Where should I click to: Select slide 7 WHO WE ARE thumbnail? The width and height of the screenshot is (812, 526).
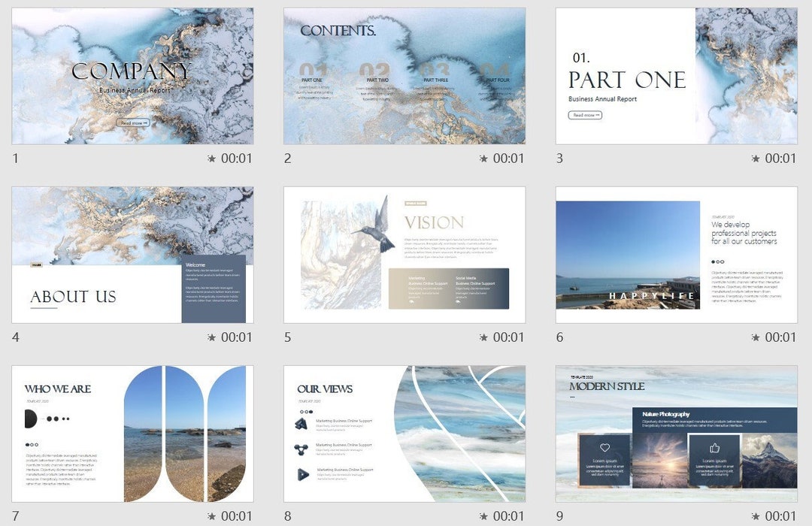point(132,434)
